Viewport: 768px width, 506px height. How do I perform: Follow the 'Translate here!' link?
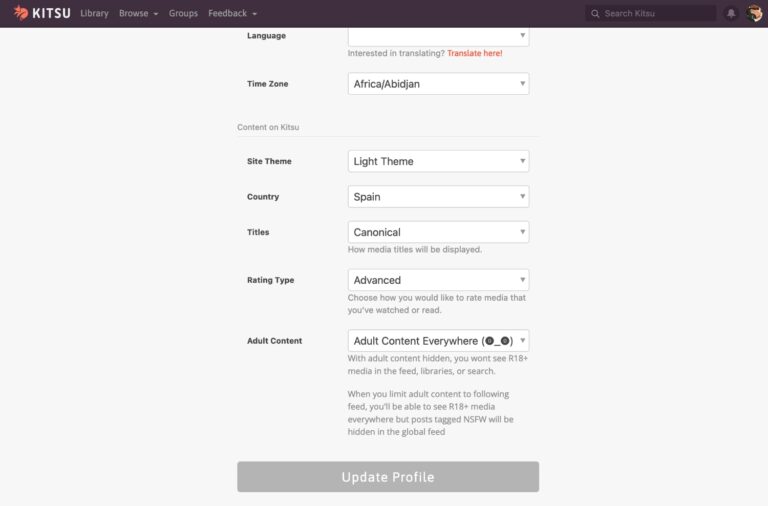click(x=474, y=53)
